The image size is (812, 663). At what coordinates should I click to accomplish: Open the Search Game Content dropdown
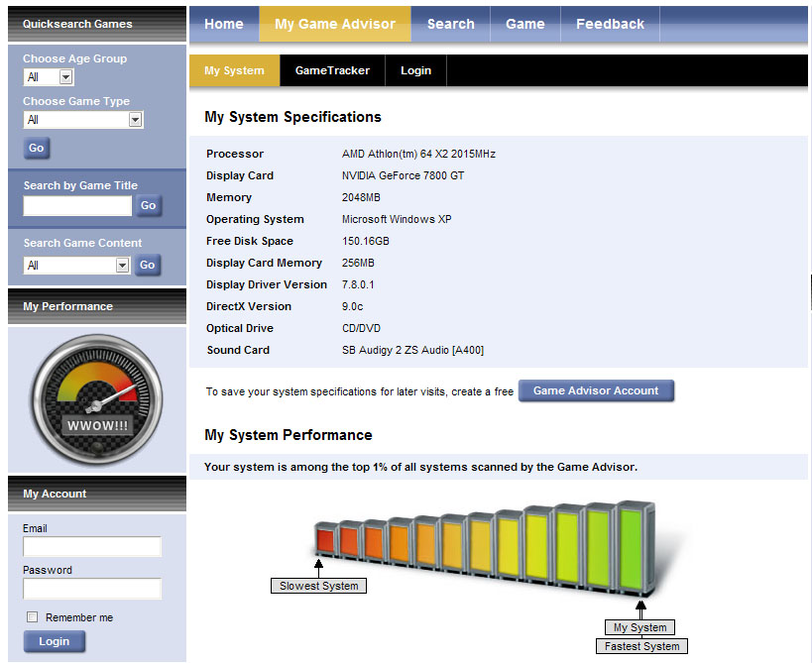pyautogui.click(x=76, y=265)
